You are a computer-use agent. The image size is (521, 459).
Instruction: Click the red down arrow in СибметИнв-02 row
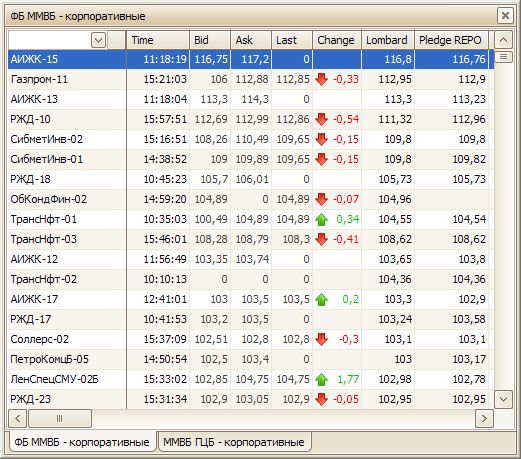point(321,139)
